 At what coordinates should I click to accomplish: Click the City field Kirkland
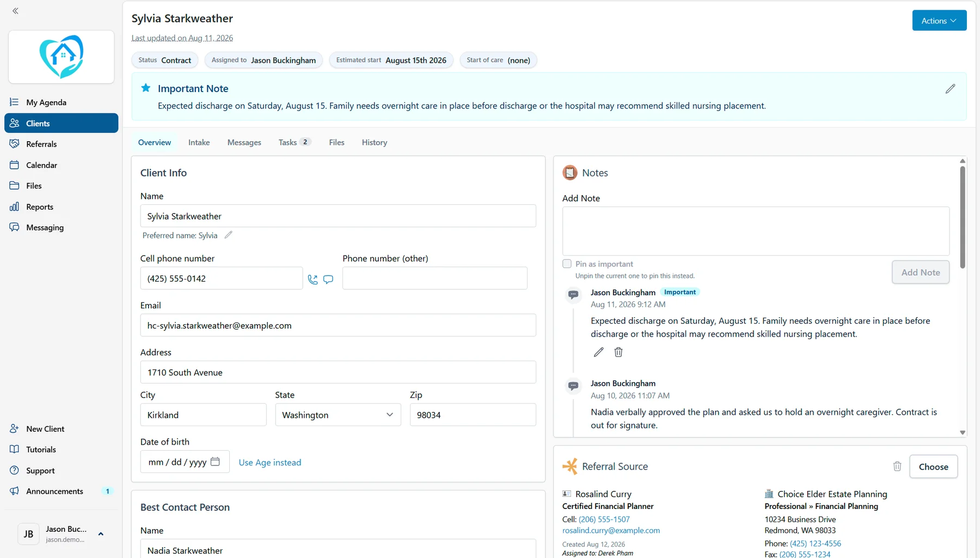(x=203, y=415)
